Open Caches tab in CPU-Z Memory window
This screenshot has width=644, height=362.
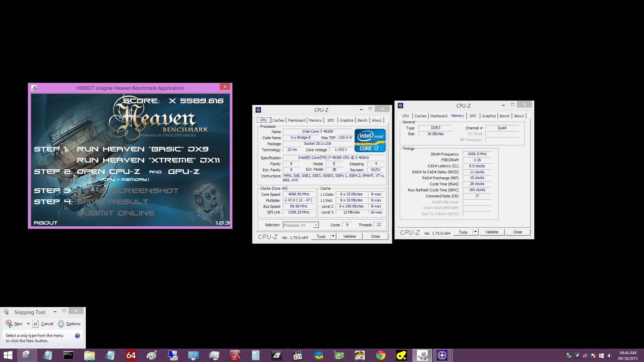pyautogui.click(x=420, y=116)
